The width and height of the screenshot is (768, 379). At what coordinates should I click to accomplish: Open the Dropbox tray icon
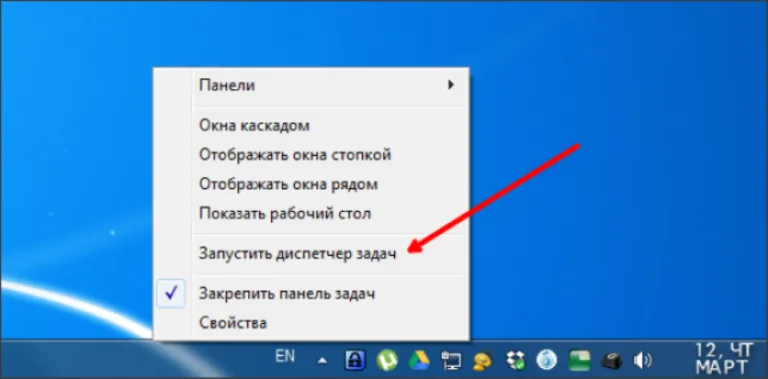tap(515, 361)
